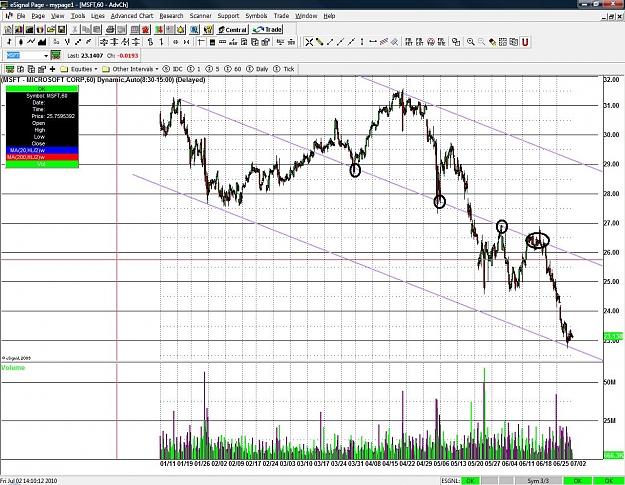Click the chart title MSFT - MICROSOFT CORP,60
This screenshot has height=485, width=625.
pyautogui.click(x=48, y=80)
